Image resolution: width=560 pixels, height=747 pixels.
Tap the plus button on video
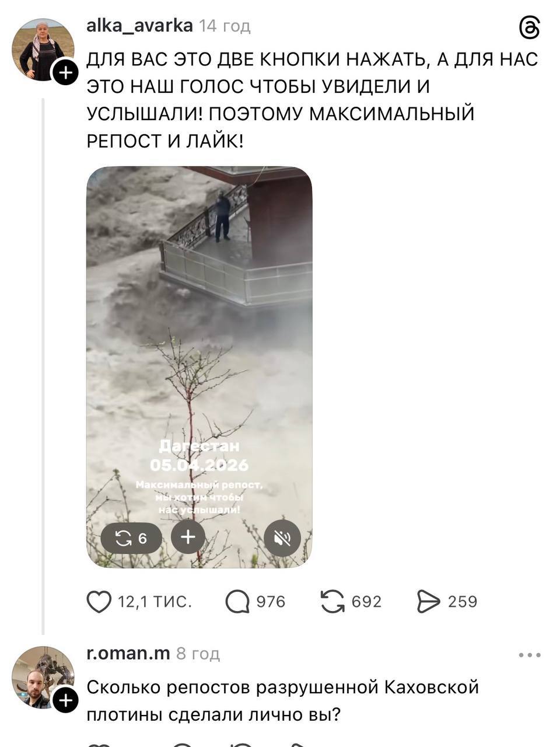188,537
